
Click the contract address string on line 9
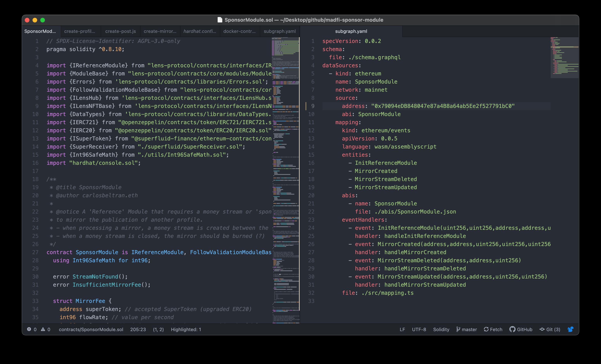443,106
